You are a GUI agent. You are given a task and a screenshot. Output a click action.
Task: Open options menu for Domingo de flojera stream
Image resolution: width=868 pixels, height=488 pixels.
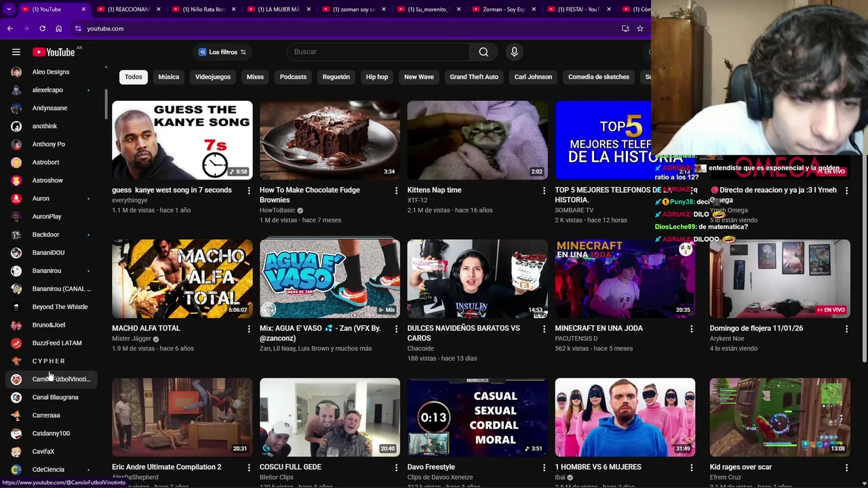click(x=846, y=329)
